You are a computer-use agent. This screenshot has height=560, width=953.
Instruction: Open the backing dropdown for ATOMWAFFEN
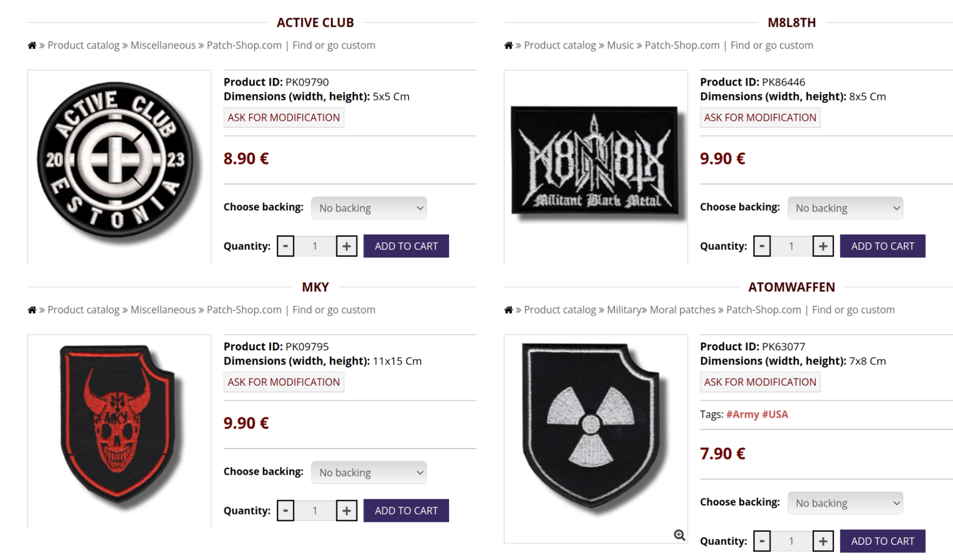pos(845,503)
